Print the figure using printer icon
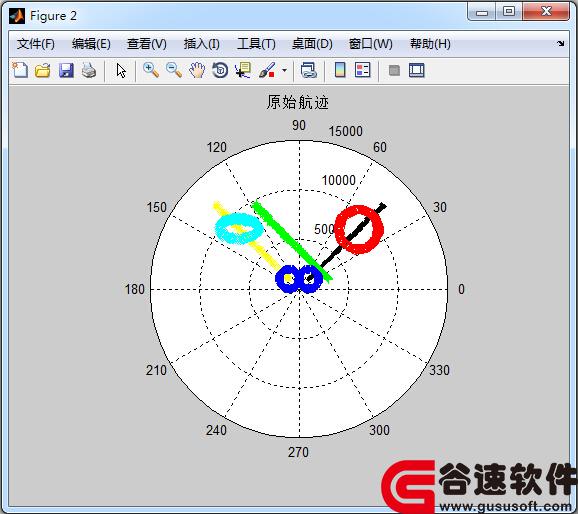 coord(89,70)
